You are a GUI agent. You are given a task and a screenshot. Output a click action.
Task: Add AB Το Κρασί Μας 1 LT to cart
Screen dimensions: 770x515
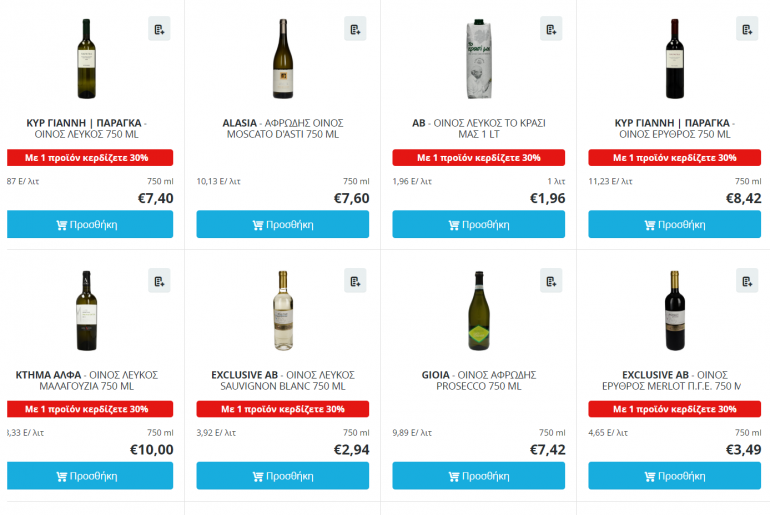478,225
